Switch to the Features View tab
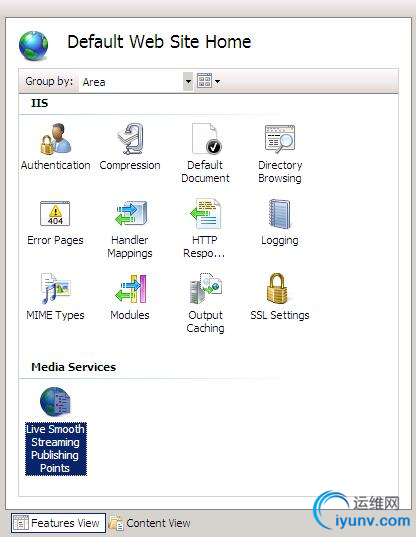Screen dimensions: 416x537 (x=58, y=523)
